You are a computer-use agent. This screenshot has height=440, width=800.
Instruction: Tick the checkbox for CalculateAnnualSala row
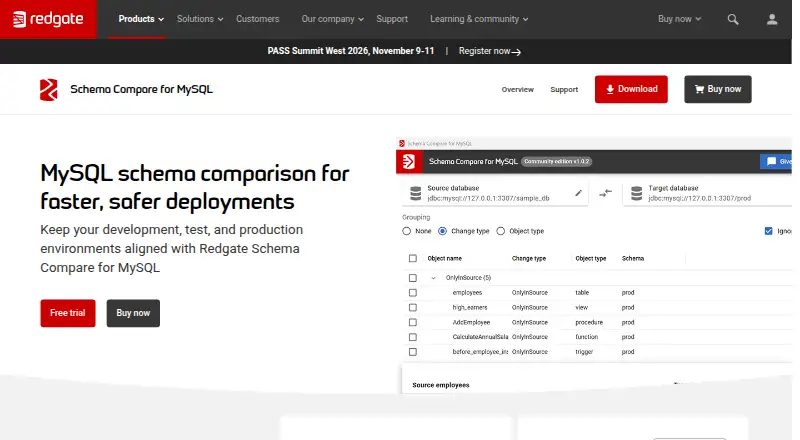[x=413, y=337]
